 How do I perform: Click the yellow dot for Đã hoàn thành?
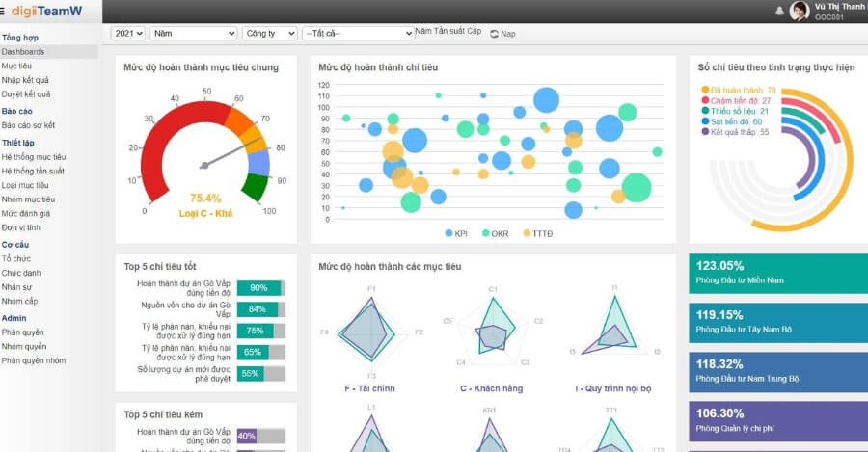[x=706, y=90]
